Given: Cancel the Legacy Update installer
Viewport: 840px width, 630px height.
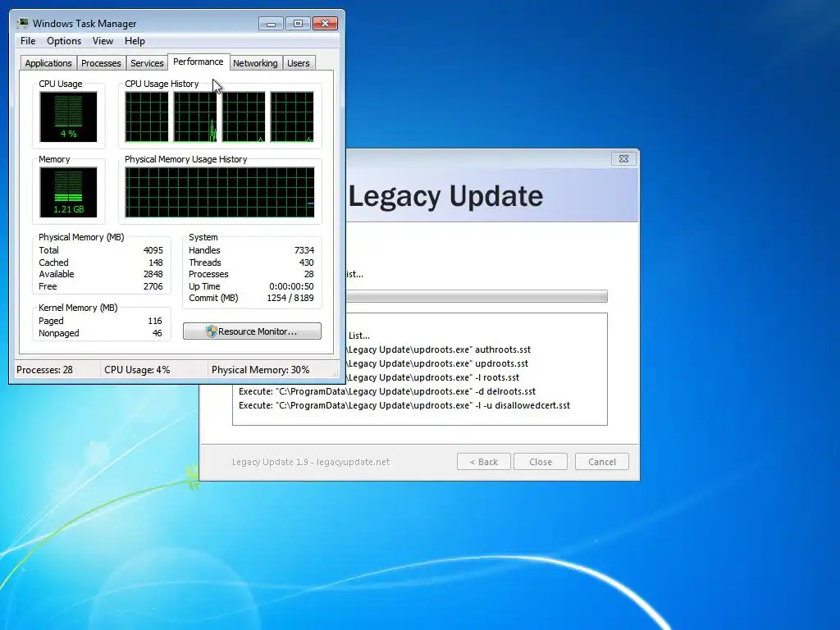Looking at the screenshot, I should (601, 462).
